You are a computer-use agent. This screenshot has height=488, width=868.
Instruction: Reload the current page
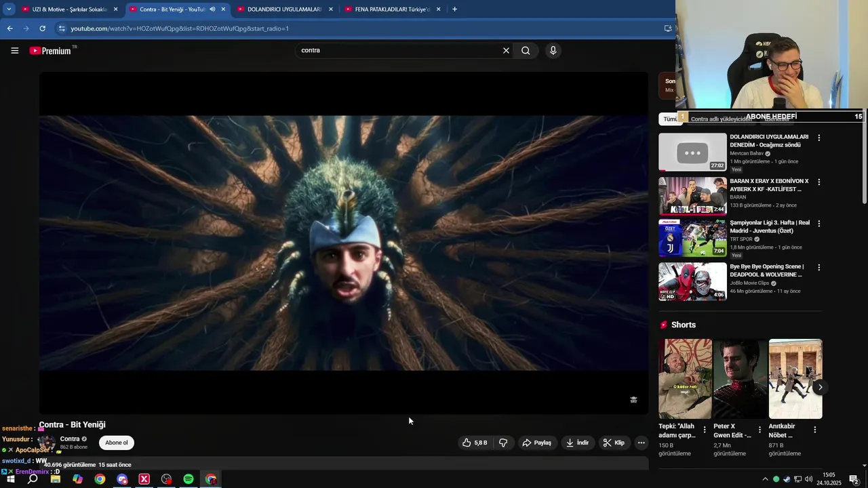coord(42,28)
